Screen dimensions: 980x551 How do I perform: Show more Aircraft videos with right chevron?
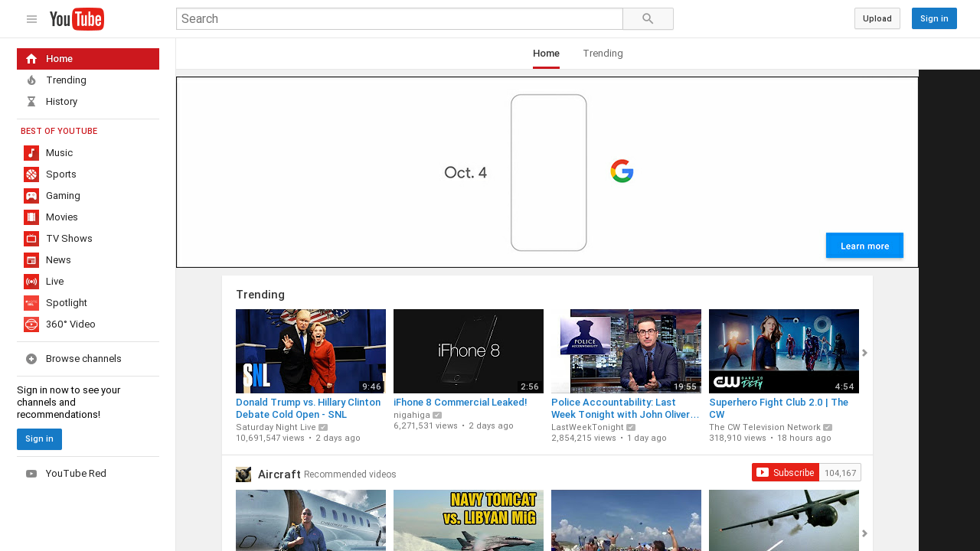click(865, 533)
